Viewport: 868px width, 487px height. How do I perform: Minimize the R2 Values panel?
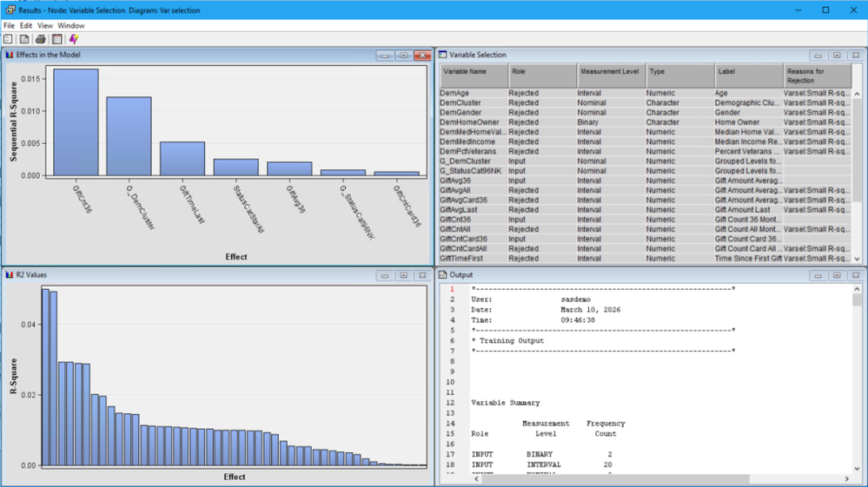coord(385,275)
